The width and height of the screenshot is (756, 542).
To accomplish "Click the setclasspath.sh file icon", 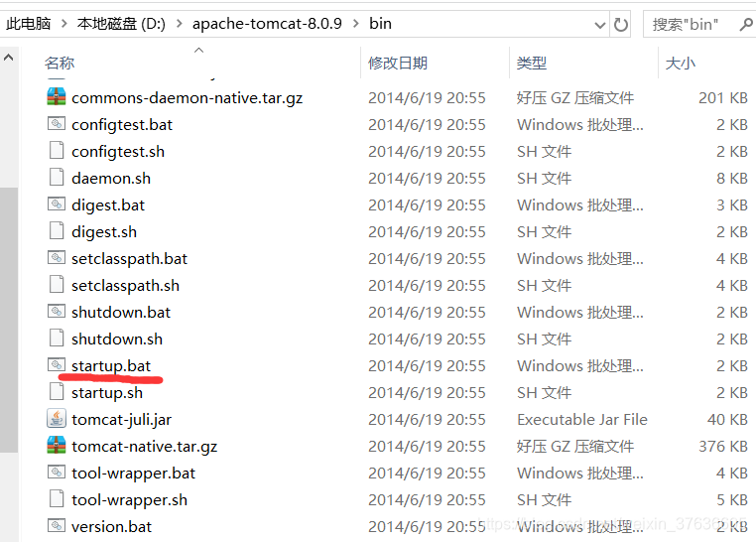I will pos(57,285).
